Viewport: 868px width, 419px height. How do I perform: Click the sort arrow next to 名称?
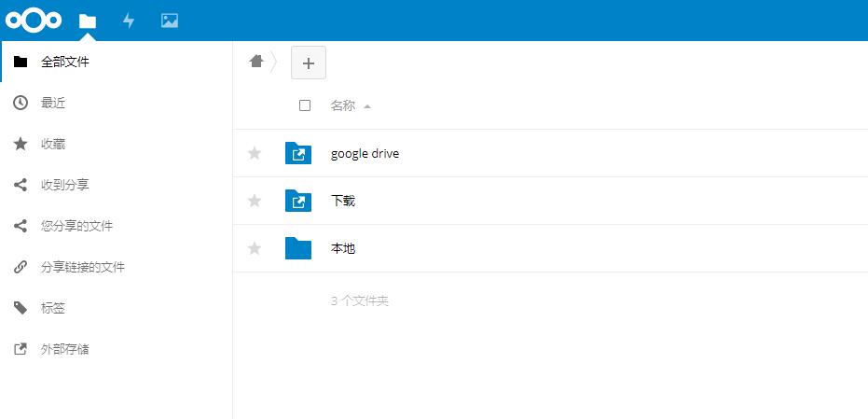[367, 105]
